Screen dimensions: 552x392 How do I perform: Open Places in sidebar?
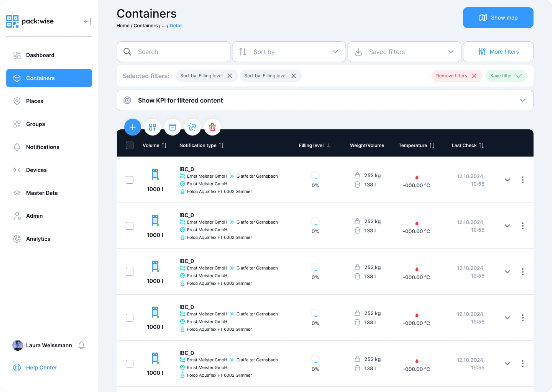point(49,101)
